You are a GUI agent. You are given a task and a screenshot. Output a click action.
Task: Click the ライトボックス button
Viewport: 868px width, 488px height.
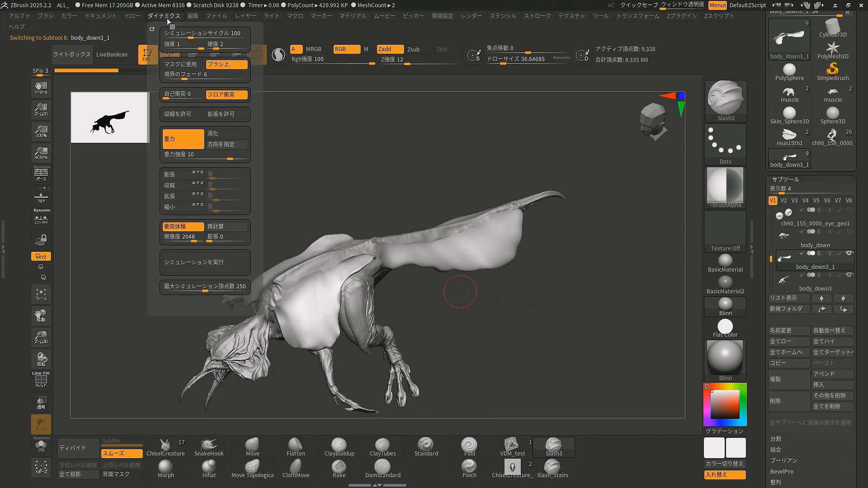71,54
